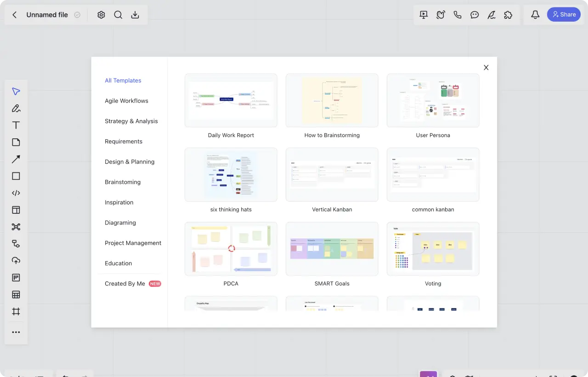Open file settings gear icon
The width and height of the screenshot is (588, 377).
click(101, 15)
